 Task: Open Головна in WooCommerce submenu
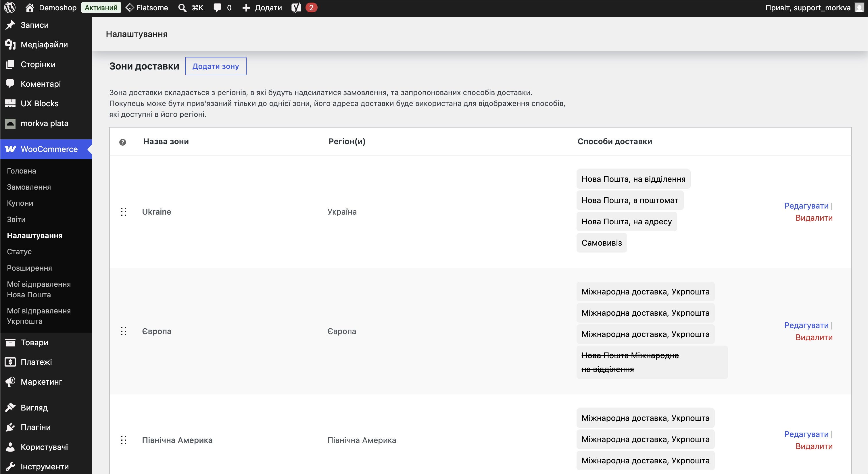(x=22, y=171)
